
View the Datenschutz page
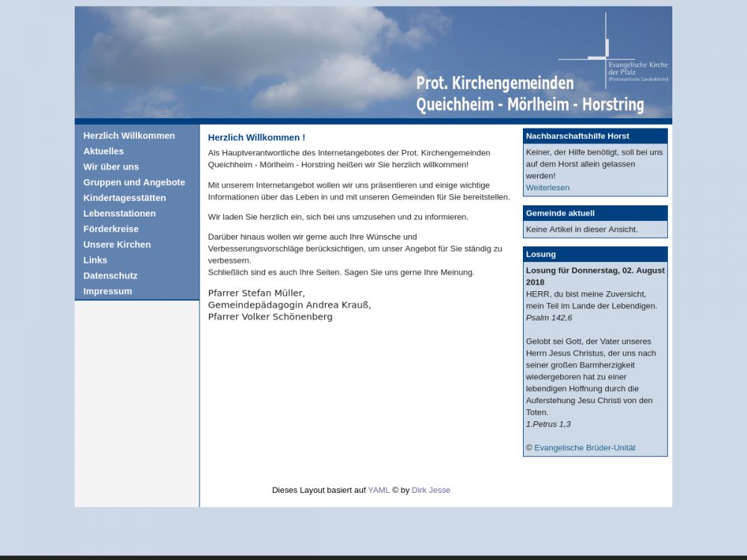tap(111, 276)
